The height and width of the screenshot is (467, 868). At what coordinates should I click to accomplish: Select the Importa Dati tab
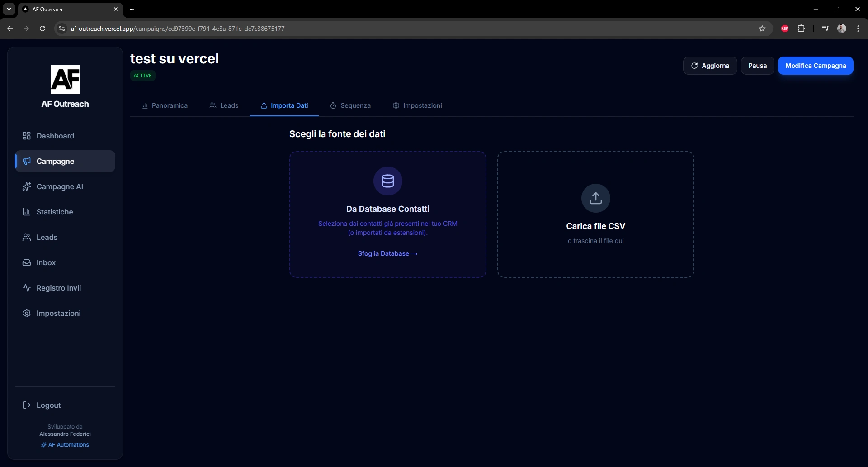tap(284, 105)
